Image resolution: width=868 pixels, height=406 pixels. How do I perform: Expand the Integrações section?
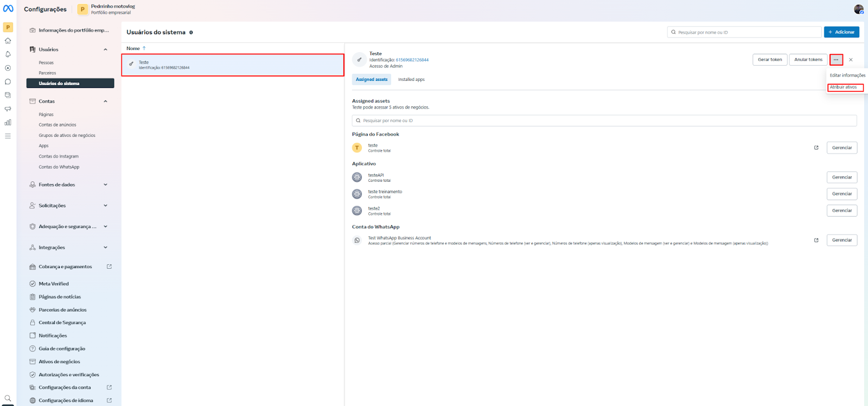tap(105, 248)
